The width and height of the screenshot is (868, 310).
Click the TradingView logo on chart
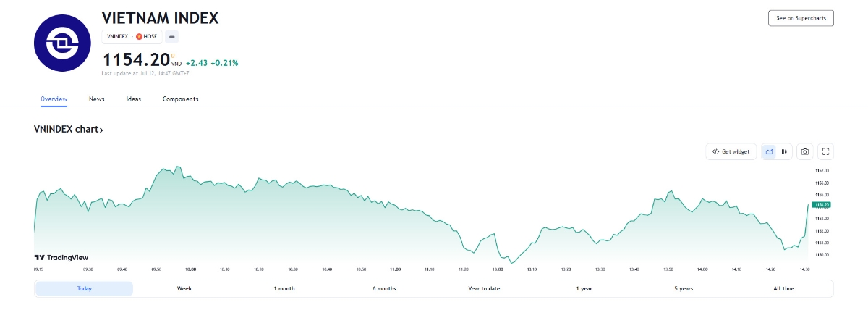click(x=61, y=257)
